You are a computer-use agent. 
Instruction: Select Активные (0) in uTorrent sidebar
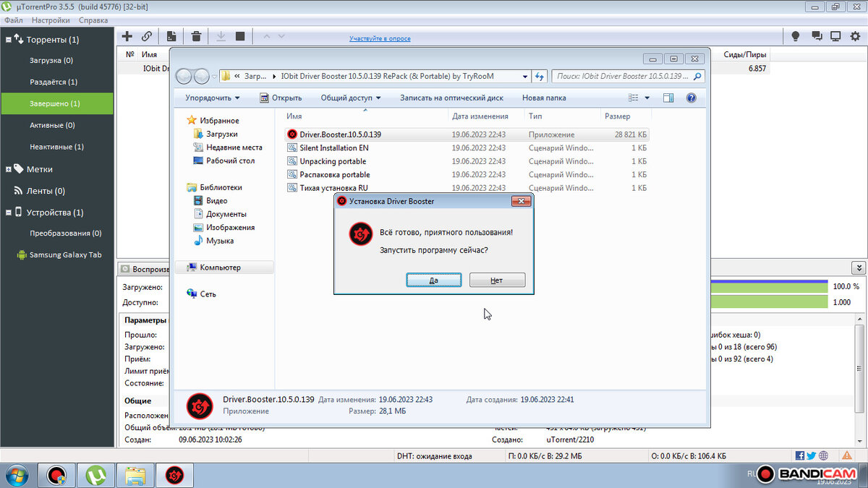56,125
